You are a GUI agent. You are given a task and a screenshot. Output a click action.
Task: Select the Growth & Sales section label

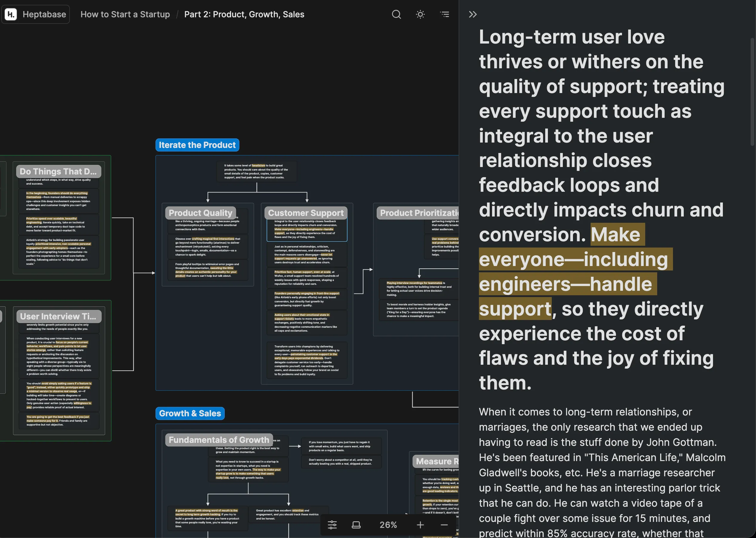tap(190, 413)
